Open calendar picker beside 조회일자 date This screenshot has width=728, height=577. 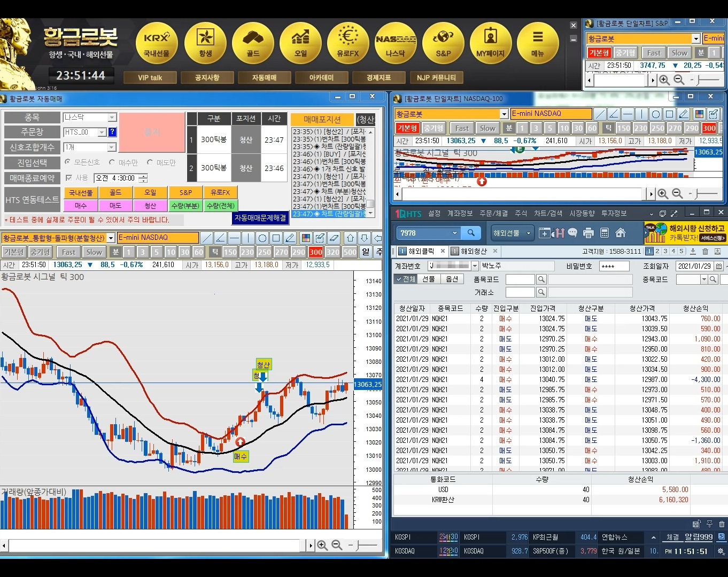pyautogui.click(x=719, y=266)
